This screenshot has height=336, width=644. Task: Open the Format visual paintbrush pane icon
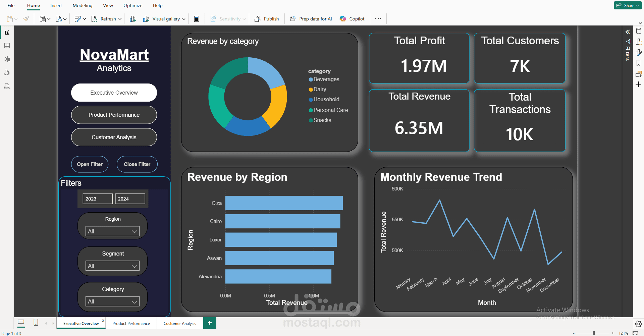[x=639, y=53]
